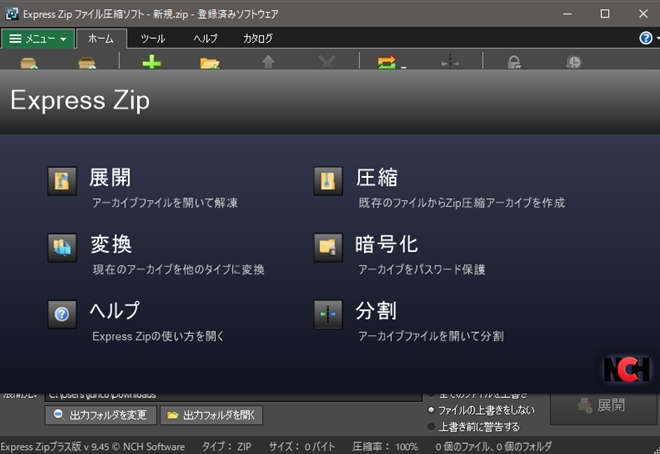Select ファイルの上書きをしない radio option
The image size is (660, 454).
pos(431,409)
